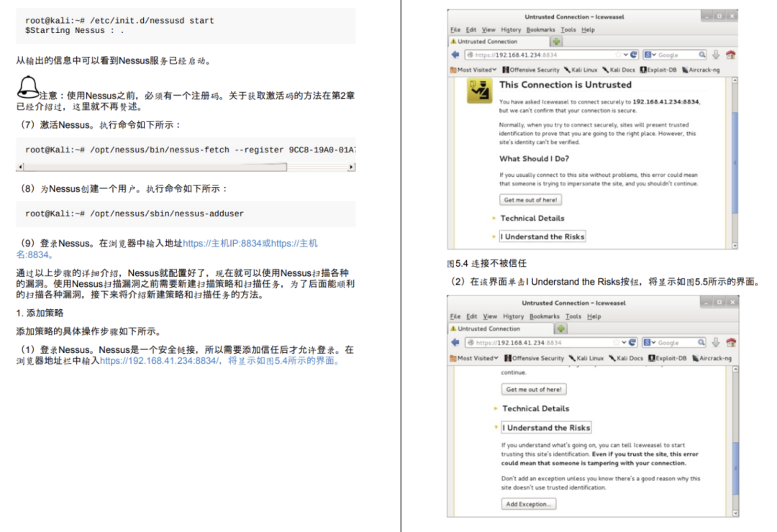Reload the page in the lower Iceweasel window
777x532 pixels.
pos(633,342)
